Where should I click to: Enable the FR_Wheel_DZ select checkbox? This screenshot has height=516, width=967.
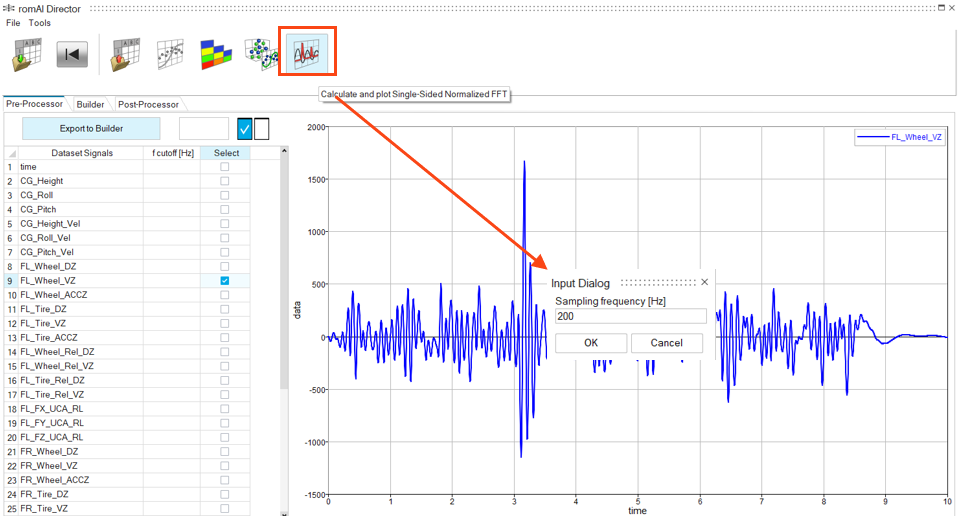[x=224, y=452]
